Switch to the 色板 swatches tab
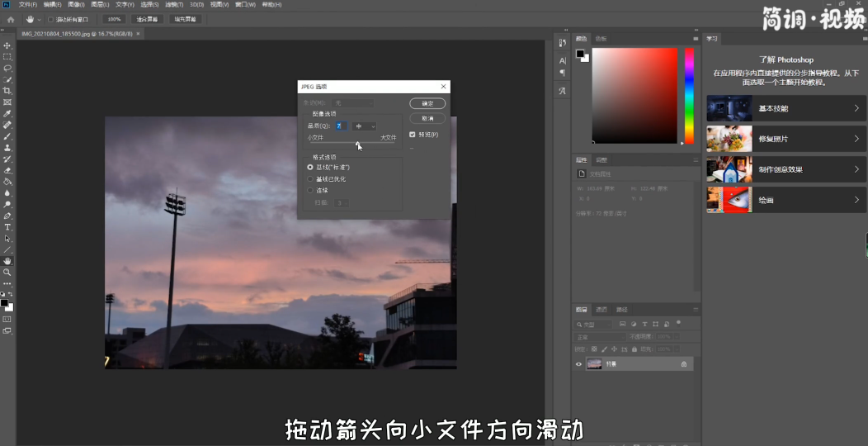This screenshot has width=868, height=446. tap(601, 39)
